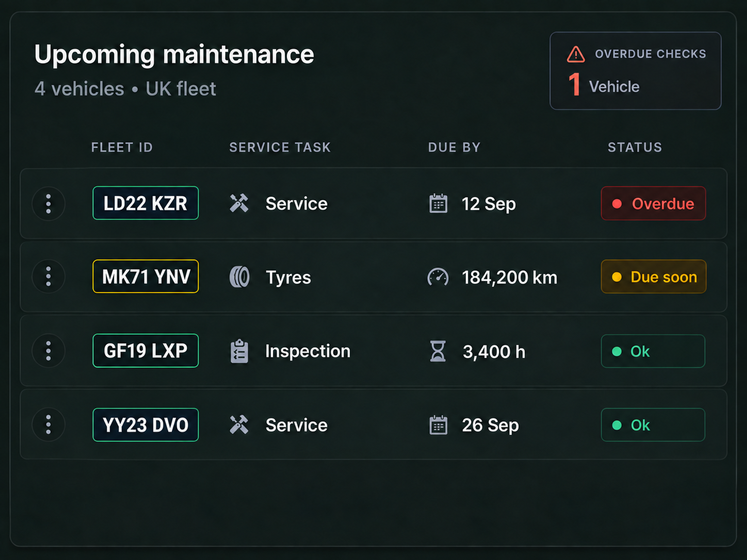The height and width of the screenshot is (560, 747).
Task: Click the red overdue count number 1
Action: pyautogui.click(x=574, y=84)
